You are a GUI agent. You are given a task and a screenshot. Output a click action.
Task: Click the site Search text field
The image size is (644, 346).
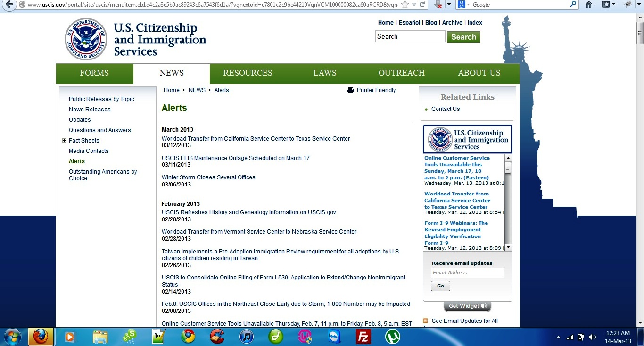pos(410,37)
